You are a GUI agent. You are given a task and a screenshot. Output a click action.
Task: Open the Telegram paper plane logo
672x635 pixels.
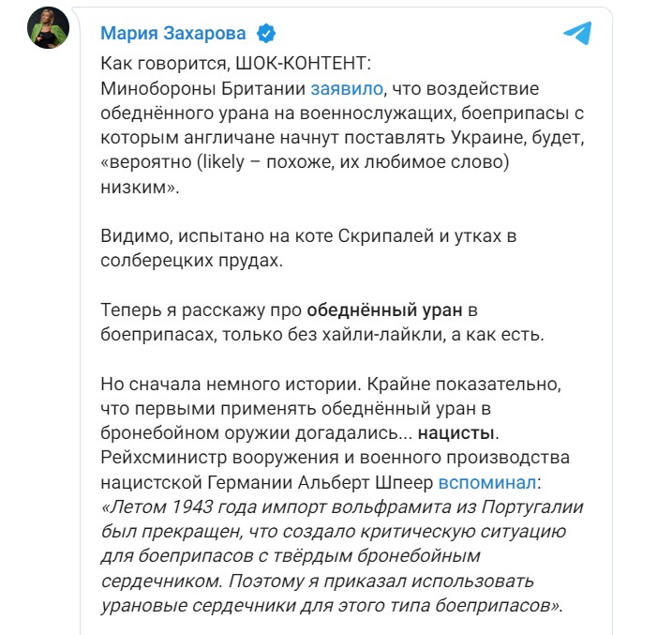(577, 35)
